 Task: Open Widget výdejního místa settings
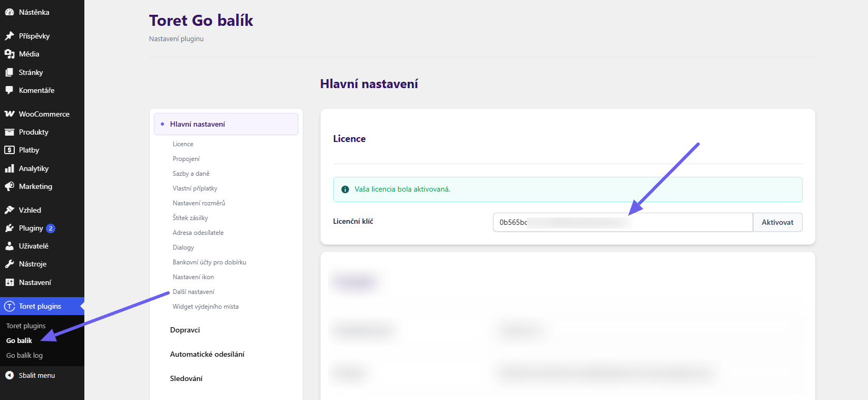point(206,307)
